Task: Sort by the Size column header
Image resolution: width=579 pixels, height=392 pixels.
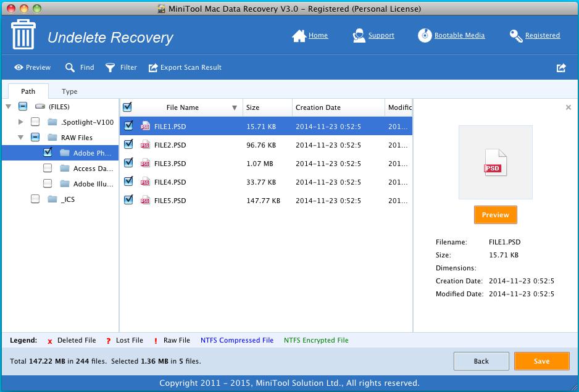Action: 267,107
